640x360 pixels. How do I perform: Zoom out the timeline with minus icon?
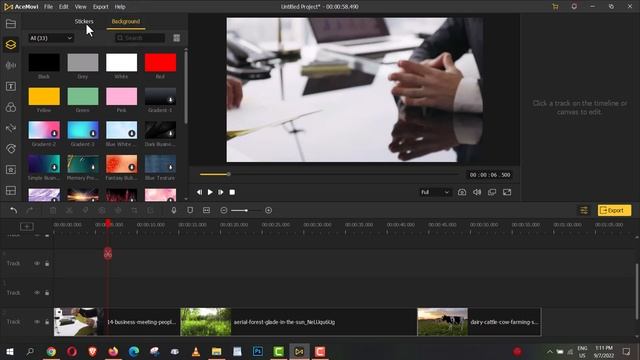click(224, 210)
